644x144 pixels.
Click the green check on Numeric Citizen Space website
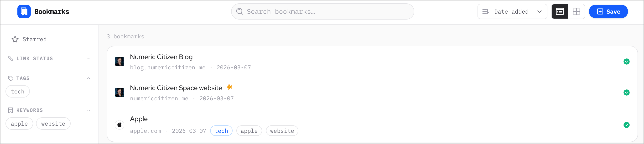pyautogui.click(x=626, y=93)
